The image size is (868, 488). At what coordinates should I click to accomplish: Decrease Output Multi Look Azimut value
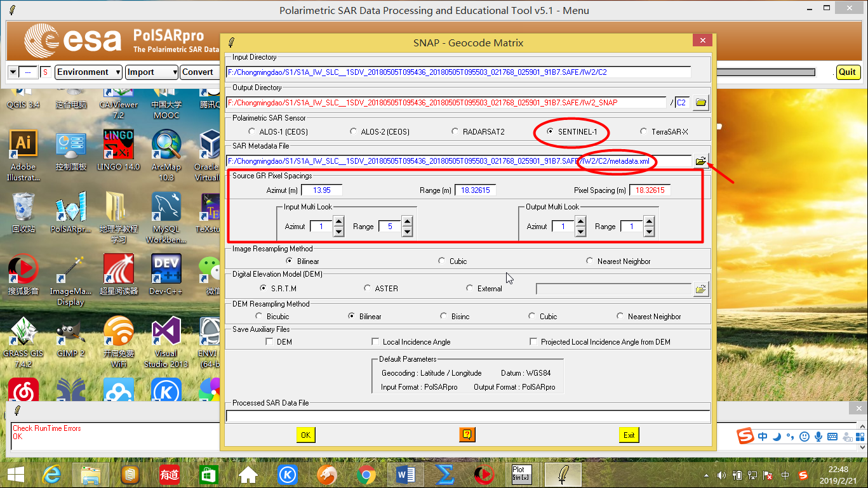[580, 231]
